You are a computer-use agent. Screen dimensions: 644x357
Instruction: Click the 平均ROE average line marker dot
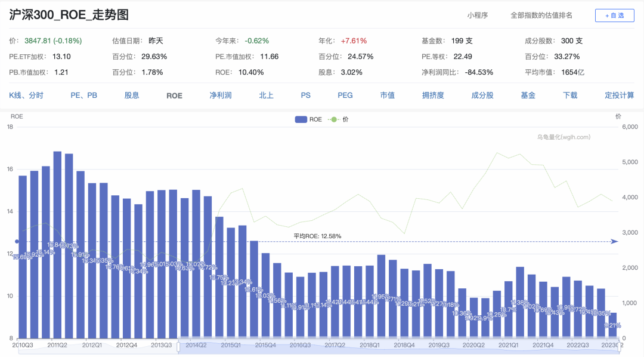point(17,242)
